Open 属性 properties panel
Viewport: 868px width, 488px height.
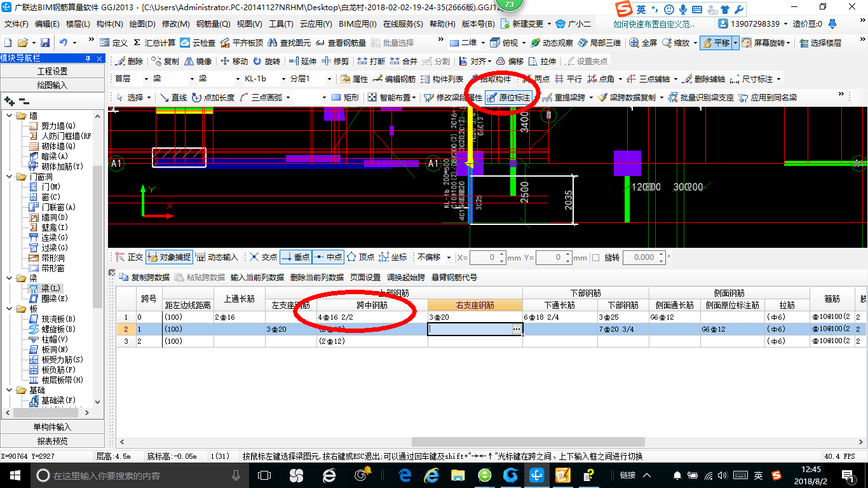(x=355, y=79)
